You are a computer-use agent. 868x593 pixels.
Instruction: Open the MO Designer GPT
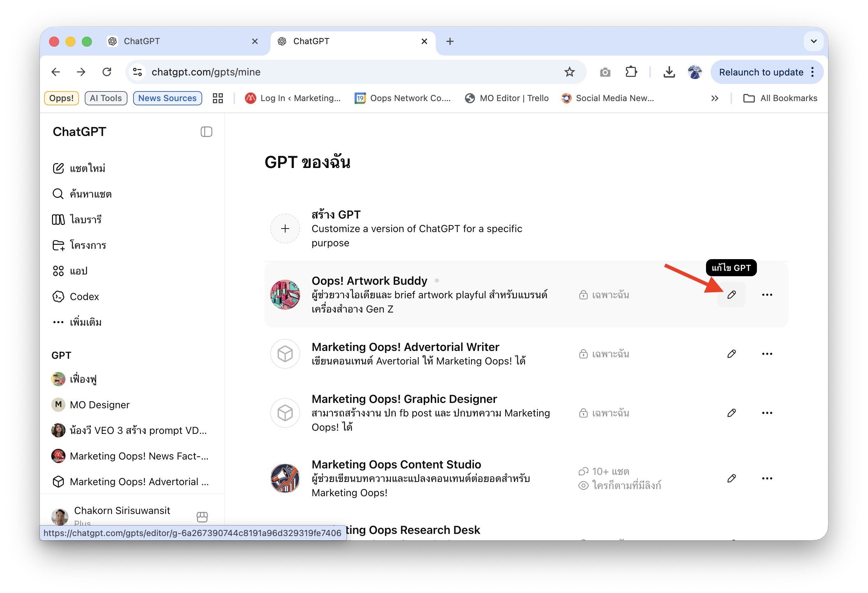point(90,405)
